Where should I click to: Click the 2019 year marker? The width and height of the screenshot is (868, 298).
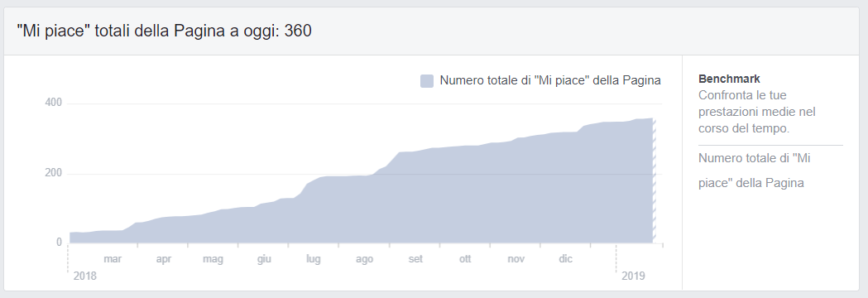point(633,276)
